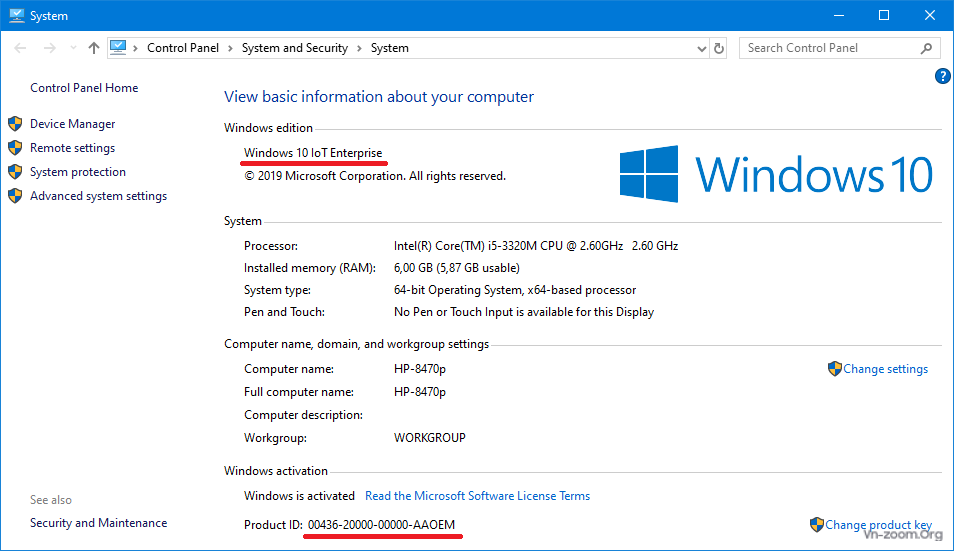Open the Help question mark icon

(942, 76)
